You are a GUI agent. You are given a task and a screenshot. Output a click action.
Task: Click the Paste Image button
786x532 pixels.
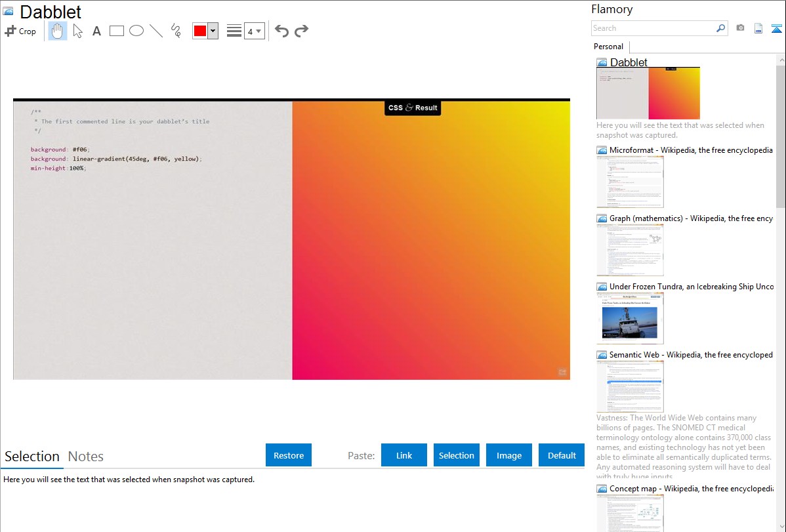click(x=509, y=455)
